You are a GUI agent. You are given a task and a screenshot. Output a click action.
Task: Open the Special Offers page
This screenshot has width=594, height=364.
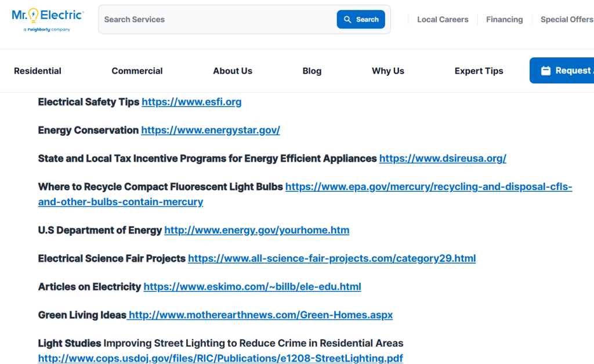point(567,19)
